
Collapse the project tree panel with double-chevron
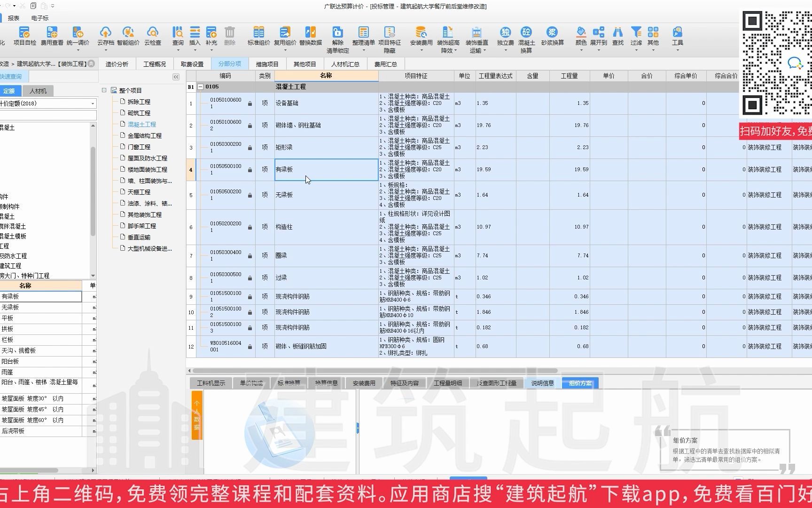176,77
